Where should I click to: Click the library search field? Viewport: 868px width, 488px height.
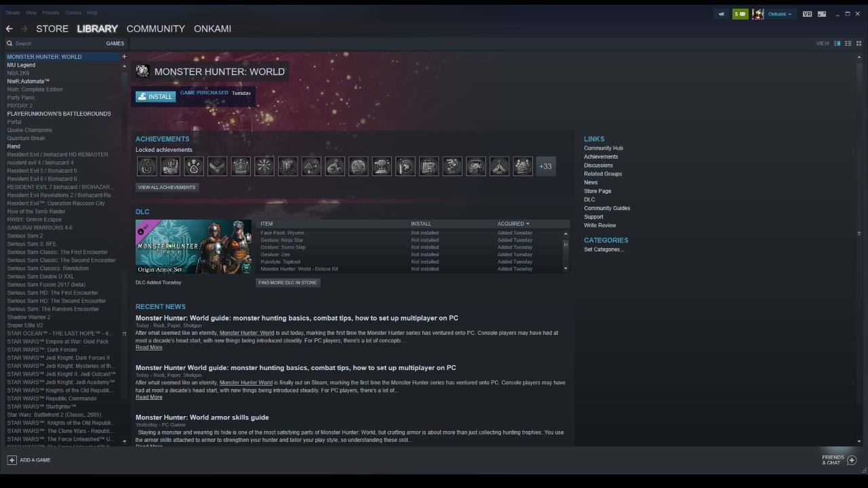point(54,43)
